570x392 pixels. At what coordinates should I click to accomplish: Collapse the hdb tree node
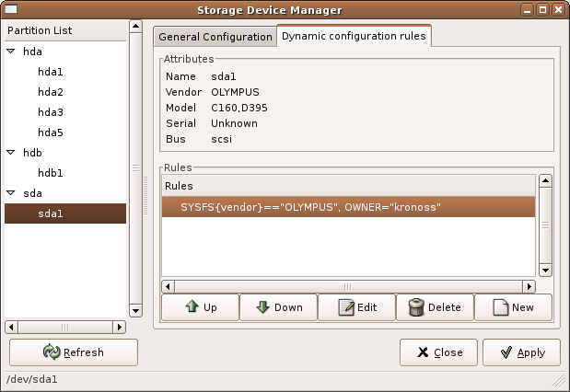[11, 152]
